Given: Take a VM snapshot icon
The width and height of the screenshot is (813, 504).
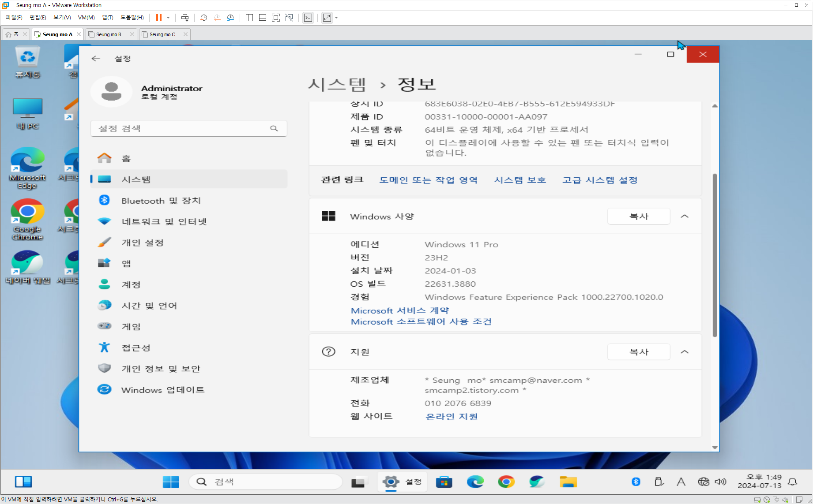Looking at the screenshot, I should (x=203, y=18).
